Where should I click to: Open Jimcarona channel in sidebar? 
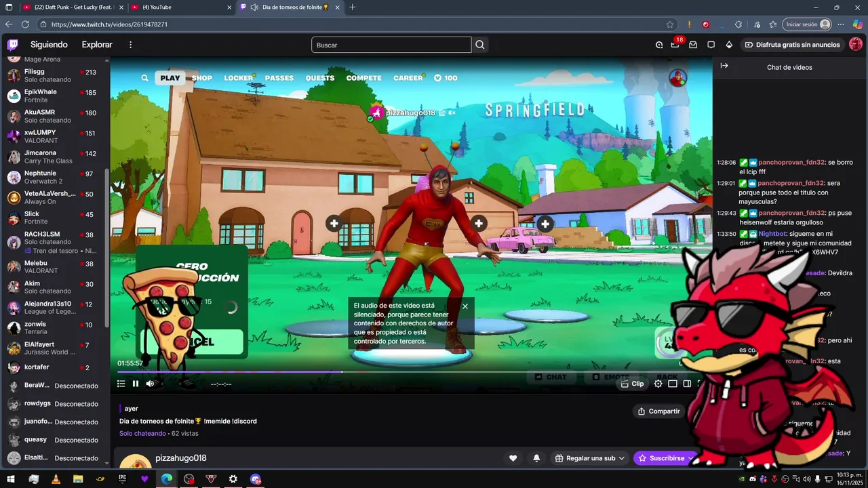[x=54, y=157]
